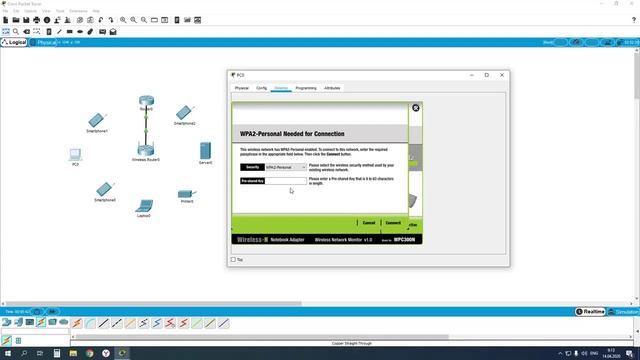
Task: Click the New file icon in toolbar
Action: (5, 20)
